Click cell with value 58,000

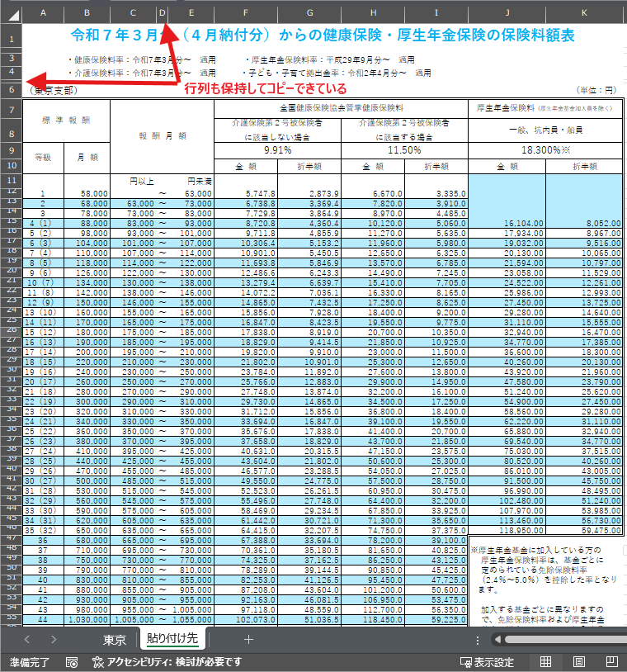click(x=87, y=194)
